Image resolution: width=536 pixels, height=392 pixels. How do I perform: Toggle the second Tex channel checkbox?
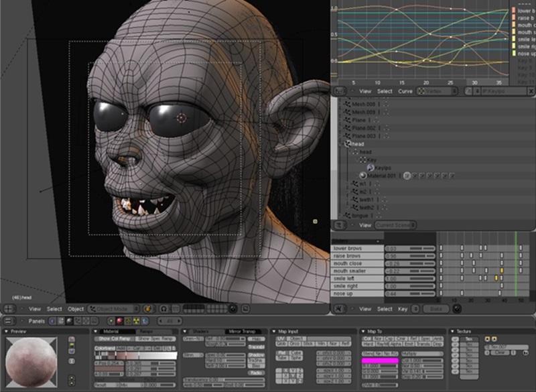click(455, 344)
